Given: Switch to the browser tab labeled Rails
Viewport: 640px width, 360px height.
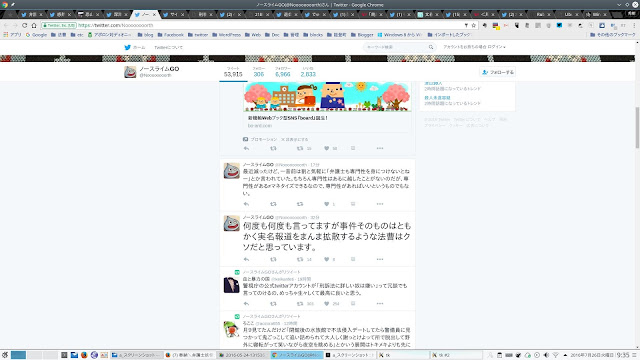Looking at the screenshot, I should [x=540, y=14].
